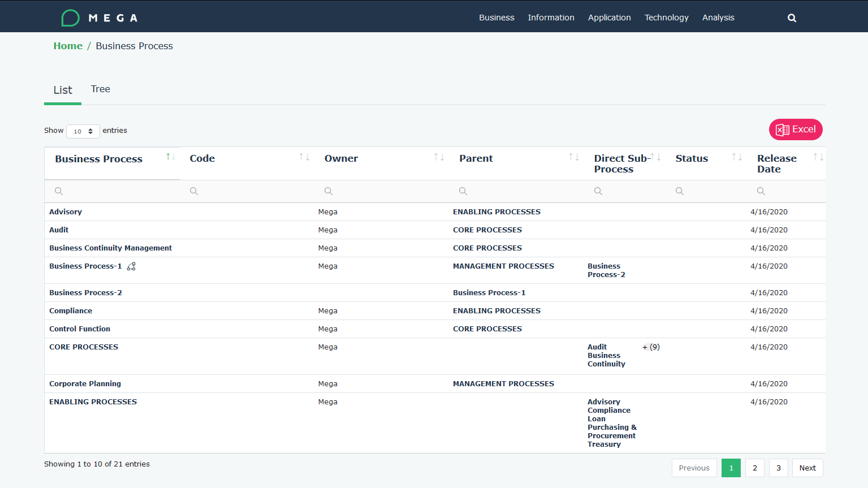Screen dimensions: 868x488
Task: Open the Analysis menu item
Action: click(x=718, y=18)
